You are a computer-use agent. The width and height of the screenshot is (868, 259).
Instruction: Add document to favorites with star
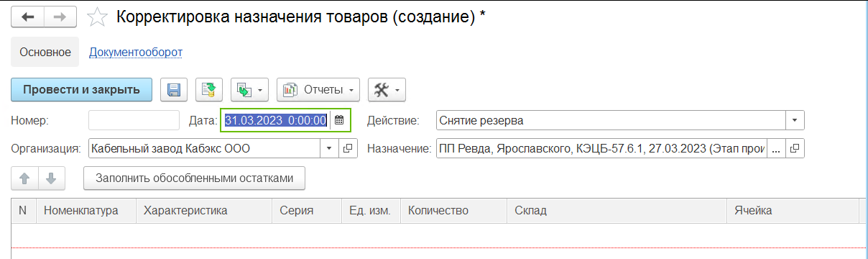point(97,17)
